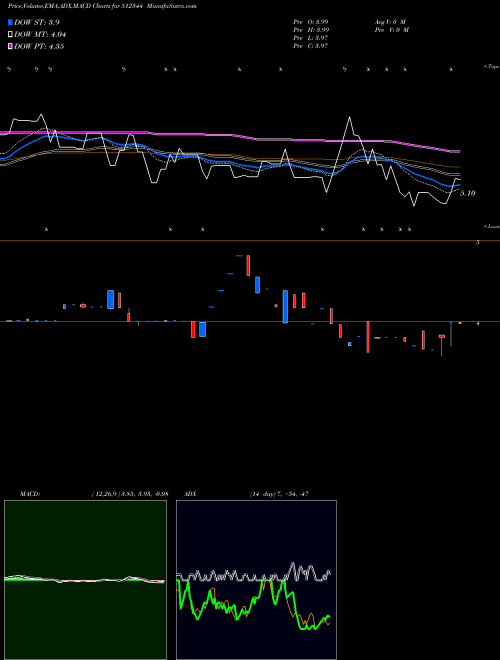Click the 'Pre H: 3.99' value
The height and width of the screenshot is (660, 500).
tap(311, 30)
